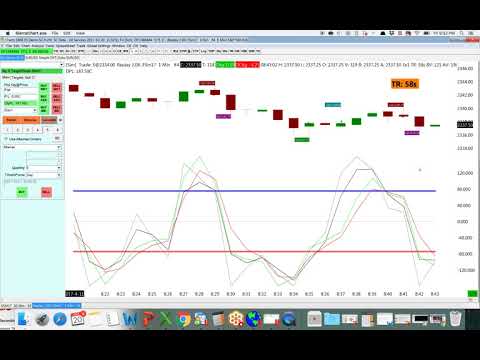Open Microsoft Word from the Dock
The height and width of the screenshot is (360, 480).
pyautogui.click(x=129, y=319)
